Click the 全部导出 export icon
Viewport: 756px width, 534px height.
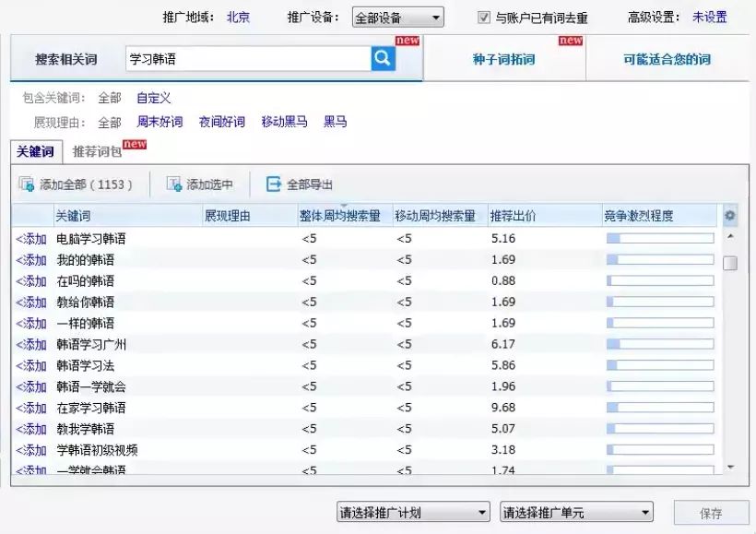point(274,184)
